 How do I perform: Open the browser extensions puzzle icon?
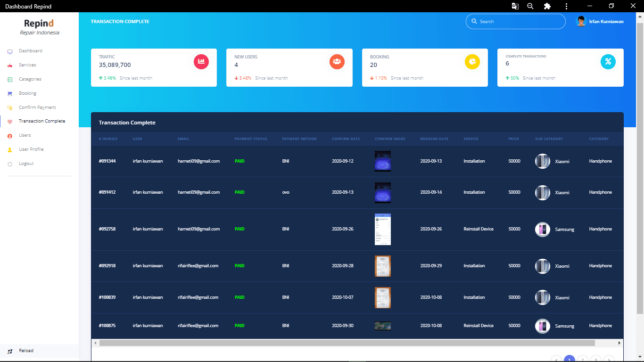coord(547,6)
